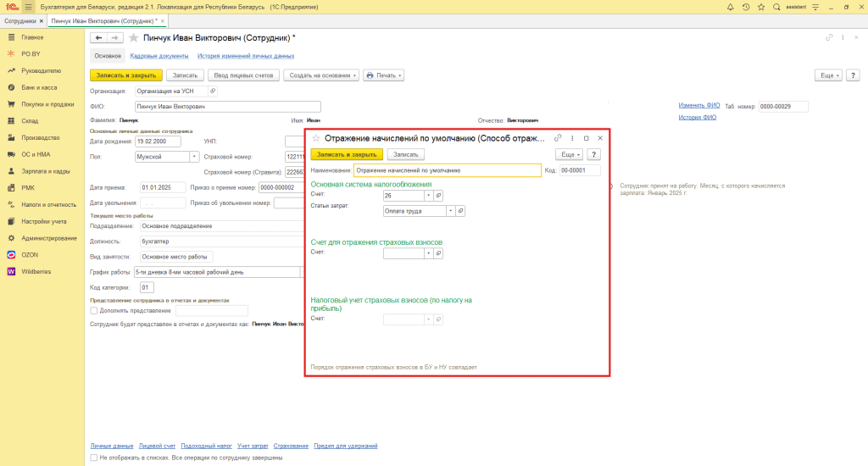Open Печать dropdown button
This screenshot has width=868, height=466.
coord(384,75)
